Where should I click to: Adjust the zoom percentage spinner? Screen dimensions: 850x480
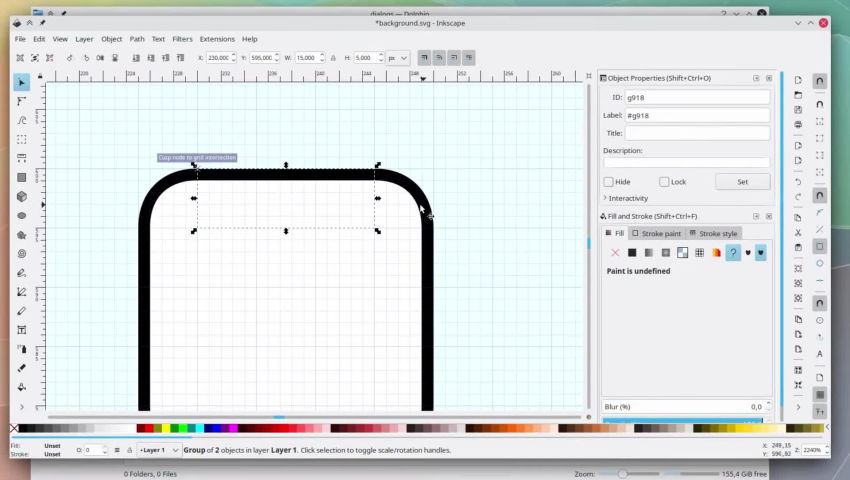[826, 450]
